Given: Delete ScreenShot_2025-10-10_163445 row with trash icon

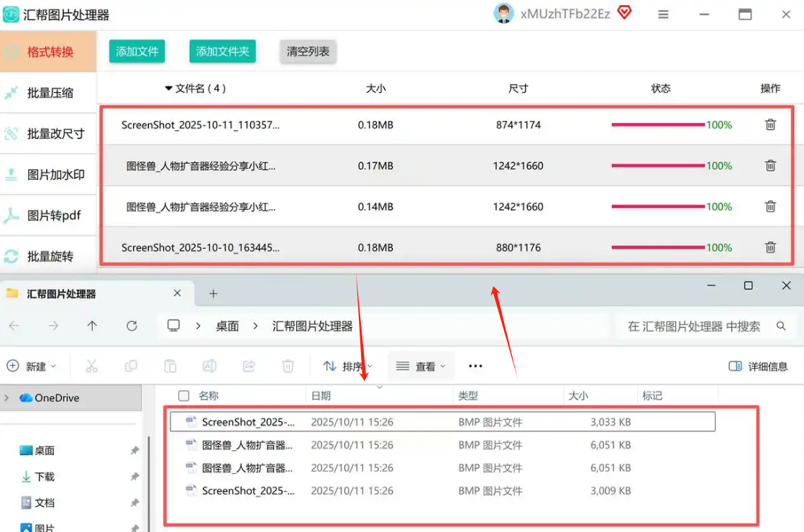Looking at the screenshot, I should (770, 247).
